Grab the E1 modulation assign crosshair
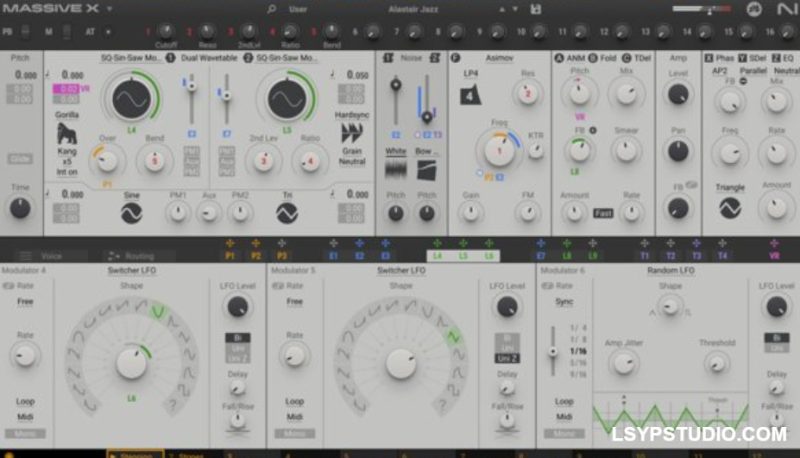 click(x=333, y=243)
